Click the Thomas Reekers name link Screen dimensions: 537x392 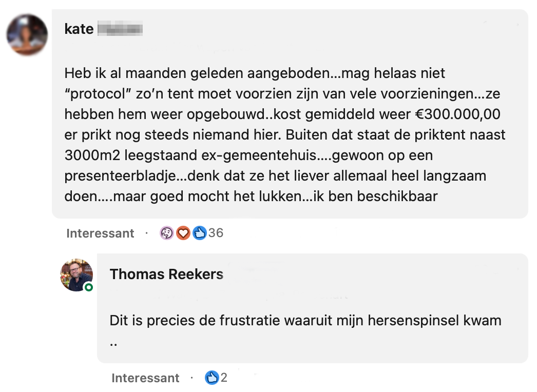point(166,274)
